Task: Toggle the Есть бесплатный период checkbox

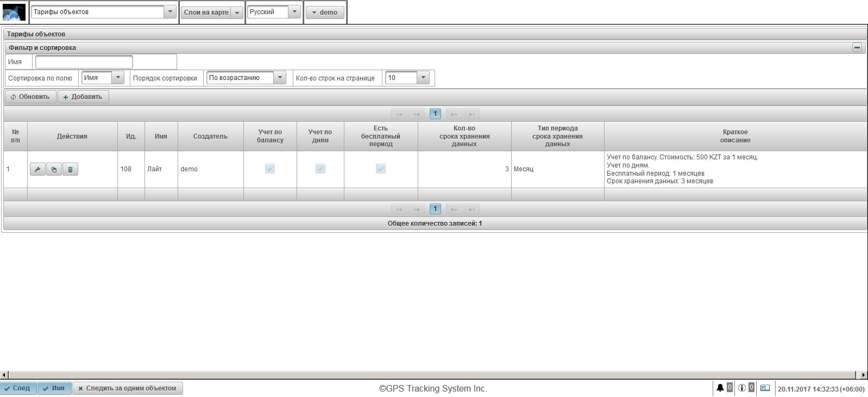Action: [381, 169]
